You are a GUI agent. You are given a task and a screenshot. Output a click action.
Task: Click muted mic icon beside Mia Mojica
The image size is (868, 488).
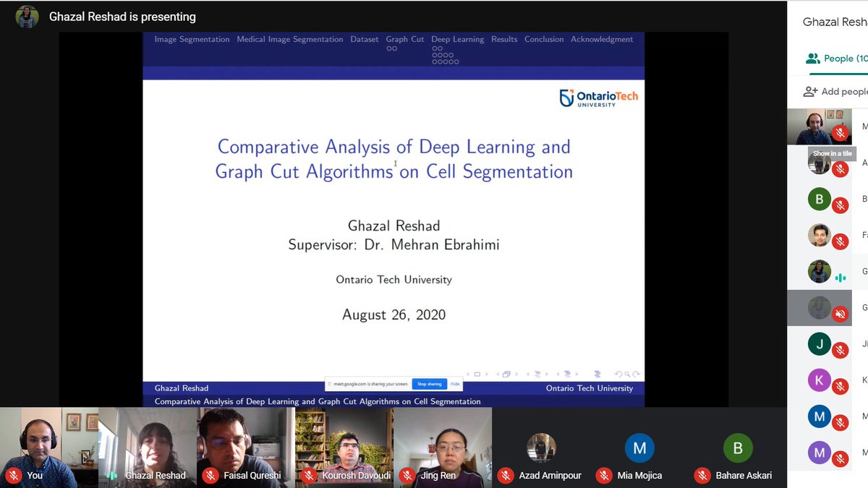tap(603, 475)
